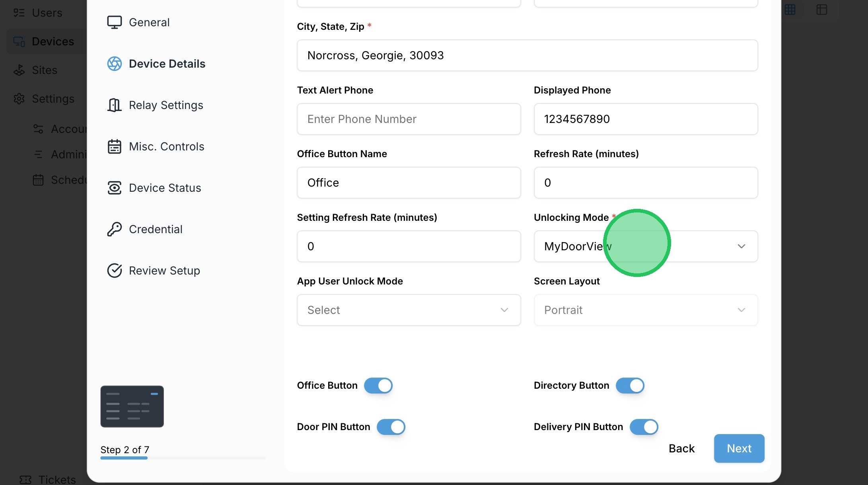
Task: Expand the App User Unlock Mode select
Action: coord(409,310)
